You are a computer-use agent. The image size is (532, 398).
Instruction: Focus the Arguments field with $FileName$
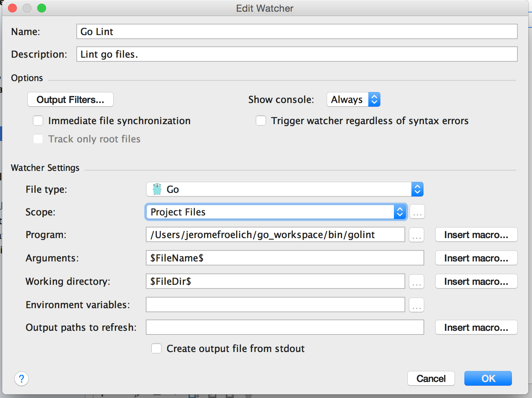pyautogui.click(x=285, y=258)
